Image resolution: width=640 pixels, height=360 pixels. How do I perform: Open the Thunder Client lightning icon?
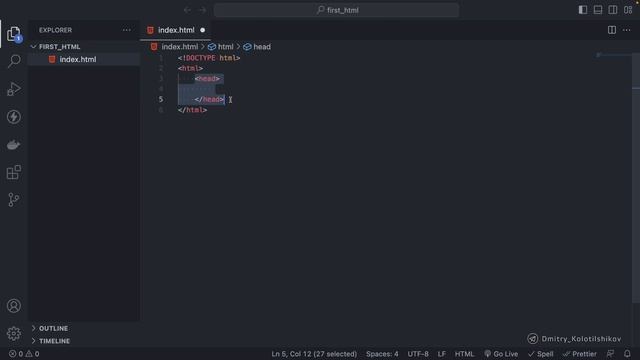[13, 117]
